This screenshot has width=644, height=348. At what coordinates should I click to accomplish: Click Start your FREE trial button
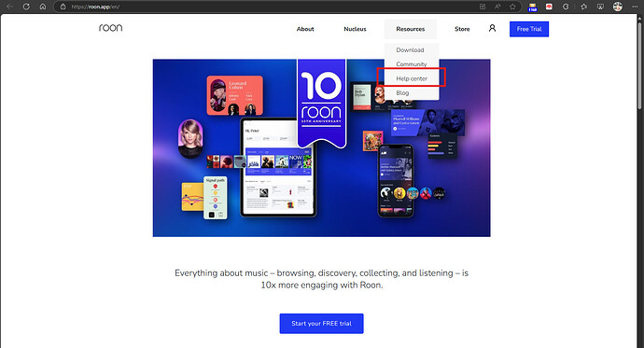click(322, 324)
